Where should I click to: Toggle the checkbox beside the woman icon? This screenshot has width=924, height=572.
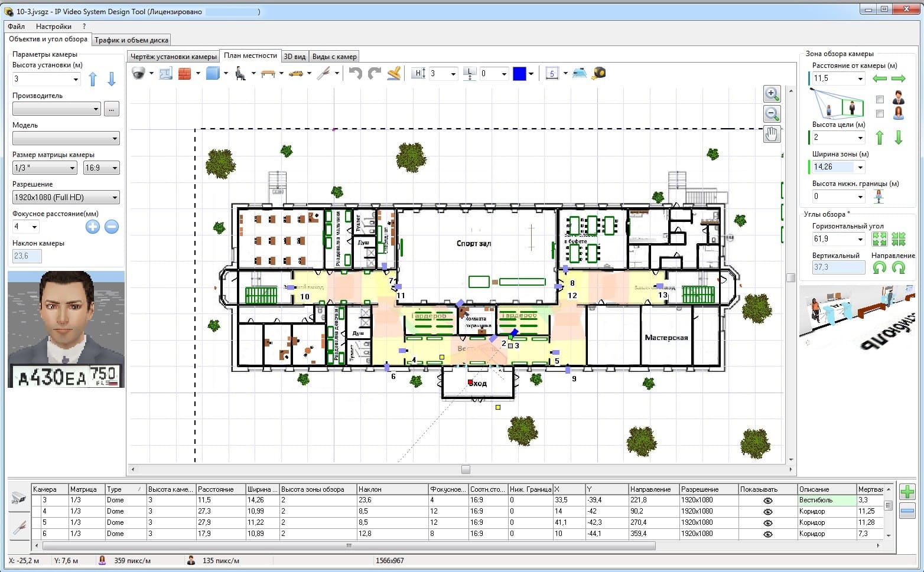880,113
